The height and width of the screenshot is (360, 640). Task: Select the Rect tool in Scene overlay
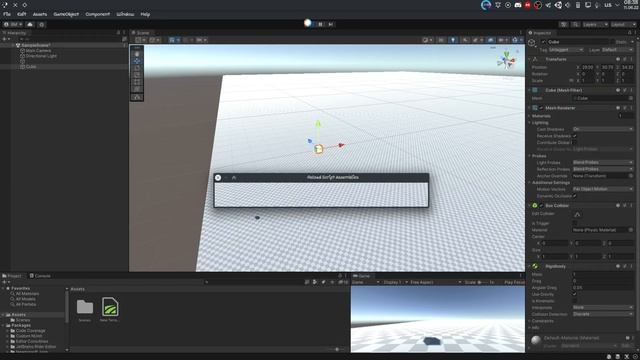click(137, 82)
